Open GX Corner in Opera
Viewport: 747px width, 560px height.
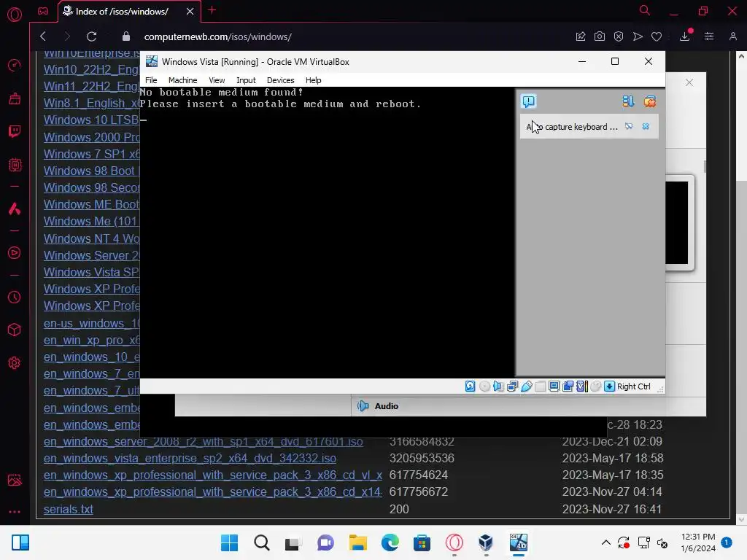click(x=43, y=11)
